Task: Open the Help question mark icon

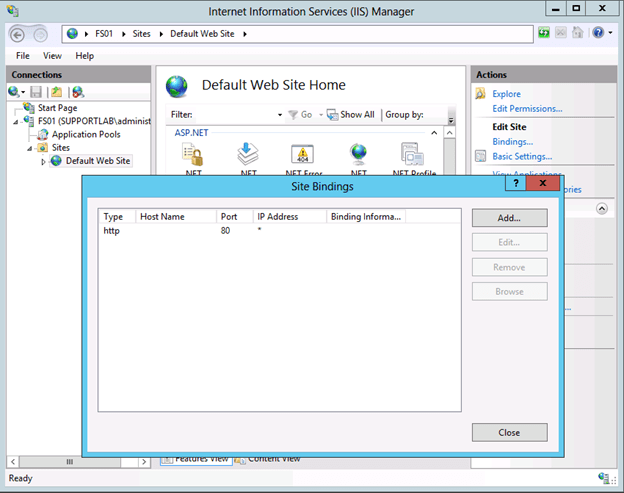Action: 598,33
